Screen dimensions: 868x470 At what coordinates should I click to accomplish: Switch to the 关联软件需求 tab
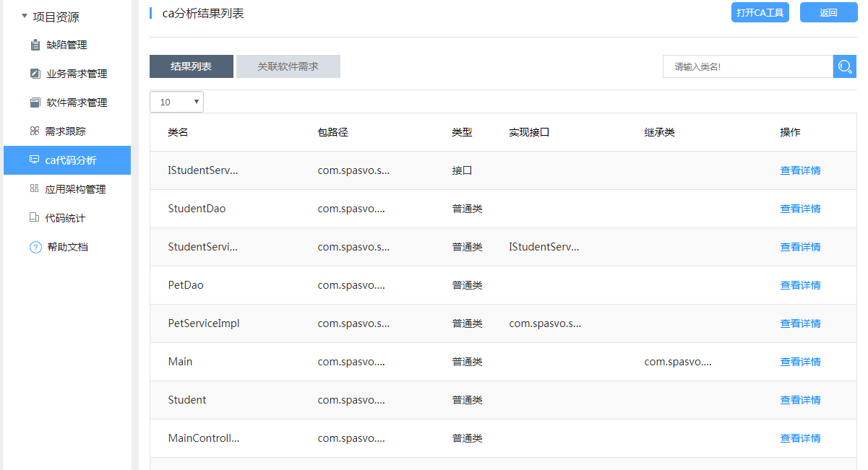288,66
